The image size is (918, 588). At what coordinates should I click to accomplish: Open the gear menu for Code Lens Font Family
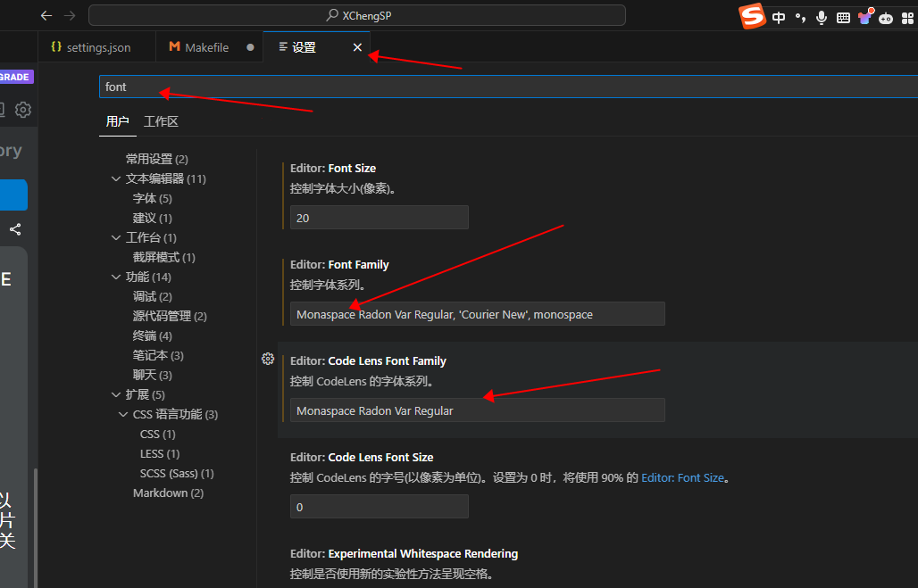268,359
